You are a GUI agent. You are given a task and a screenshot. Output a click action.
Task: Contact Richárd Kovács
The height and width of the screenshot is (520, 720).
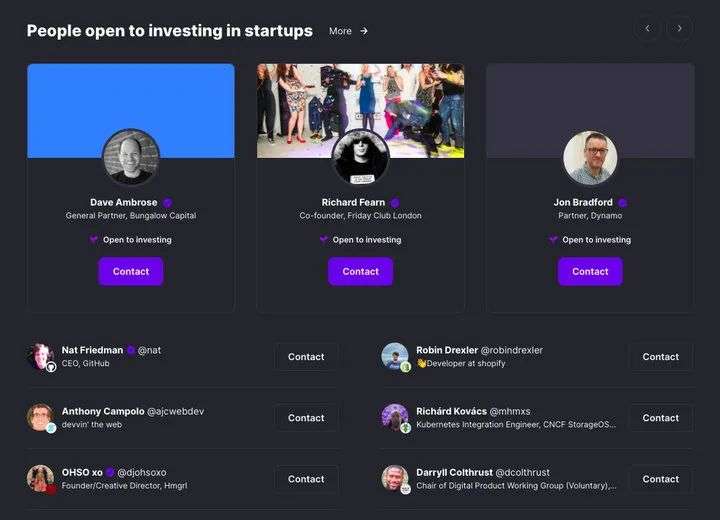[x=660, y=418]
